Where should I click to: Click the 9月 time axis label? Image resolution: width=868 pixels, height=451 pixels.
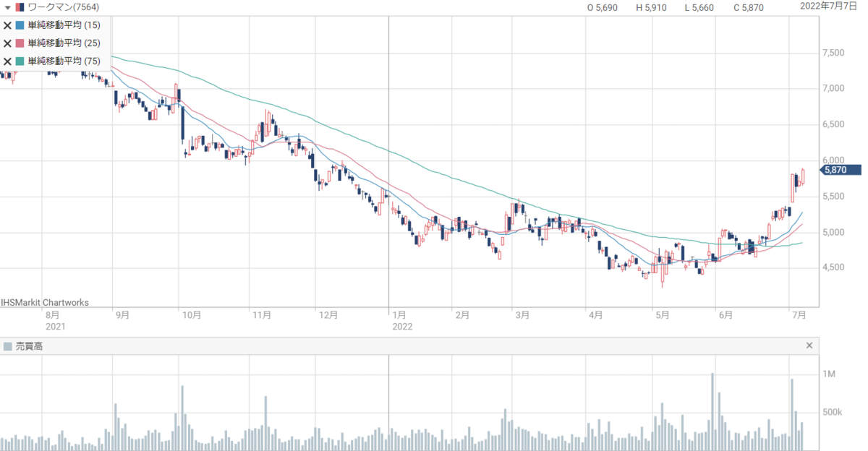tap(122, 315)
